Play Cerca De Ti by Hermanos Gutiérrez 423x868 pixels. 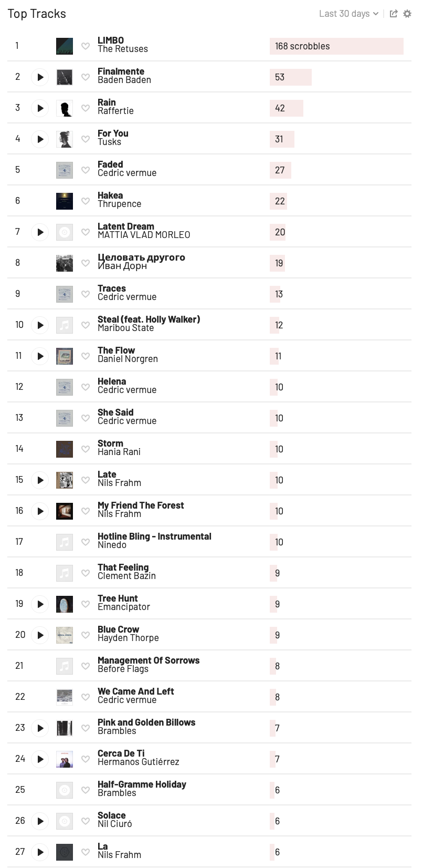(40, 759)
